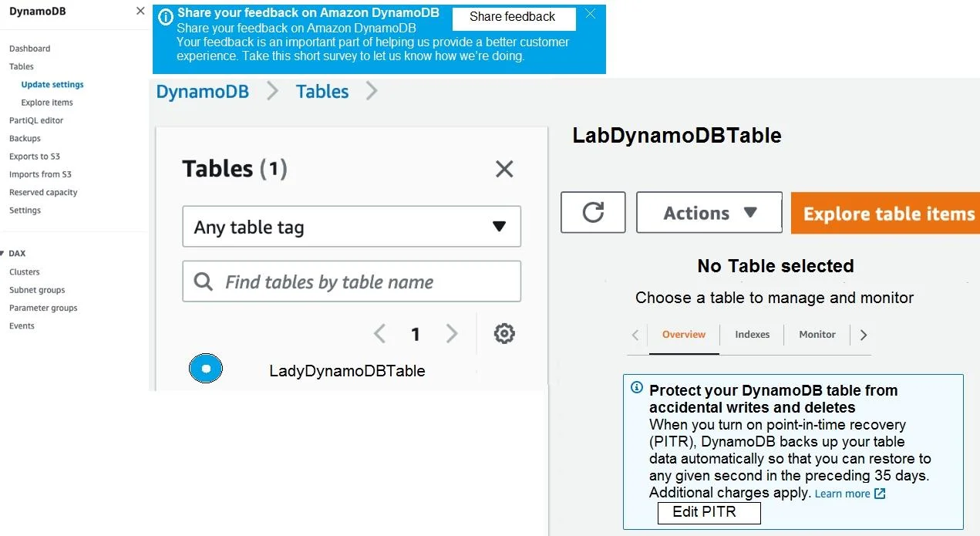Open Update settings in sidebar

click(52, 85)
